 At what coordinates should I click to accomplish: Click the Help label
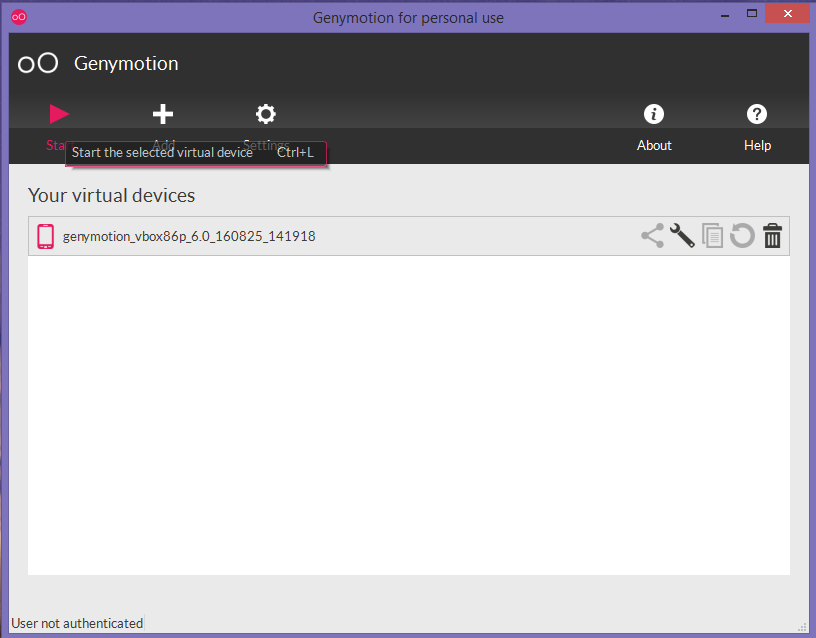[757, 145]
